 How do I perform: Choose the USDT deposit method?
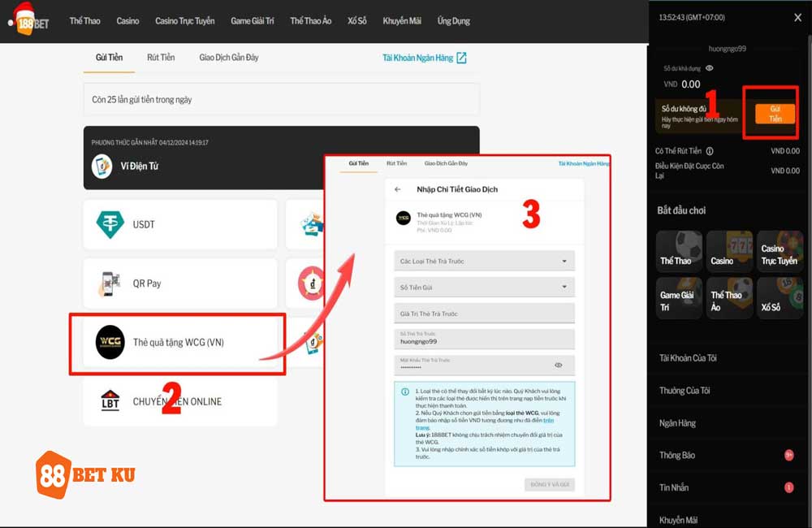(x=180, y=224)
